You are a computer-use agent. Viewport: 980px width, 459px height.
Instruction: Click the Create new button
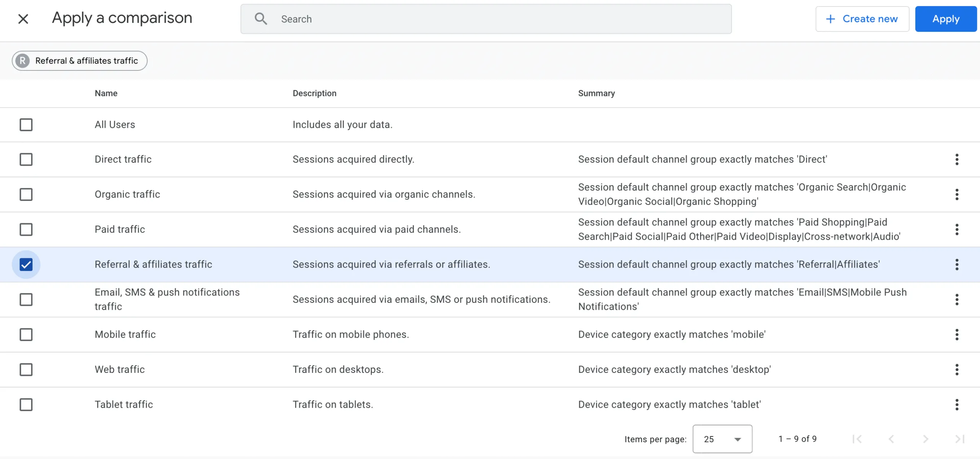pyautogui.click(x=862, y=19)
